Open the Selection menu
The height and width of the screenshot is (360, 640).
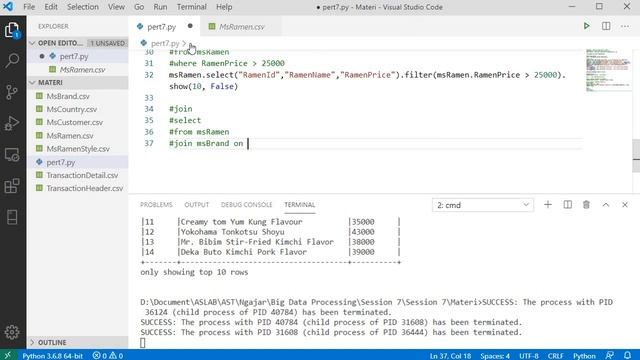pos(83,7)
